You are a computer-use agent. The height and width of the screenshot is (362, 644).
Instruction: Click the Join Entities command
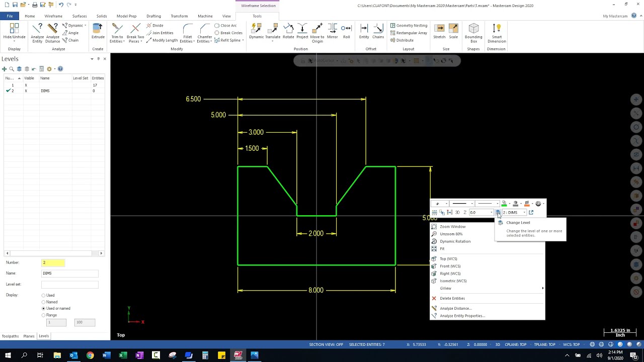click(x=160, y=33)
